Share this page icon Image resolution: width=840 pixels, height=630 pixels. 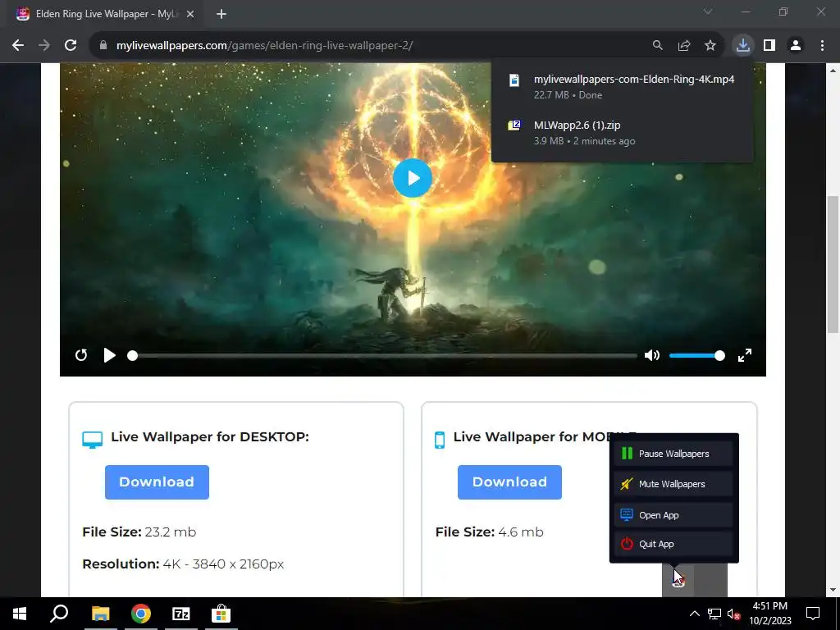click(x=684, y=46)
